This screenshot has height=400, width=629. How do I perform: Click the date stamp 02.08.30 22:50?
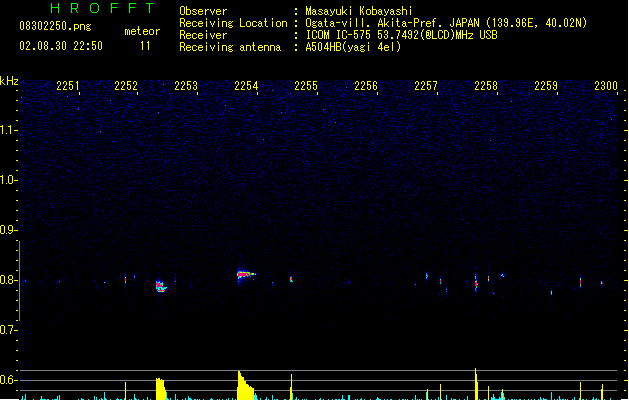pyautogui.click(x=61, y=46)
